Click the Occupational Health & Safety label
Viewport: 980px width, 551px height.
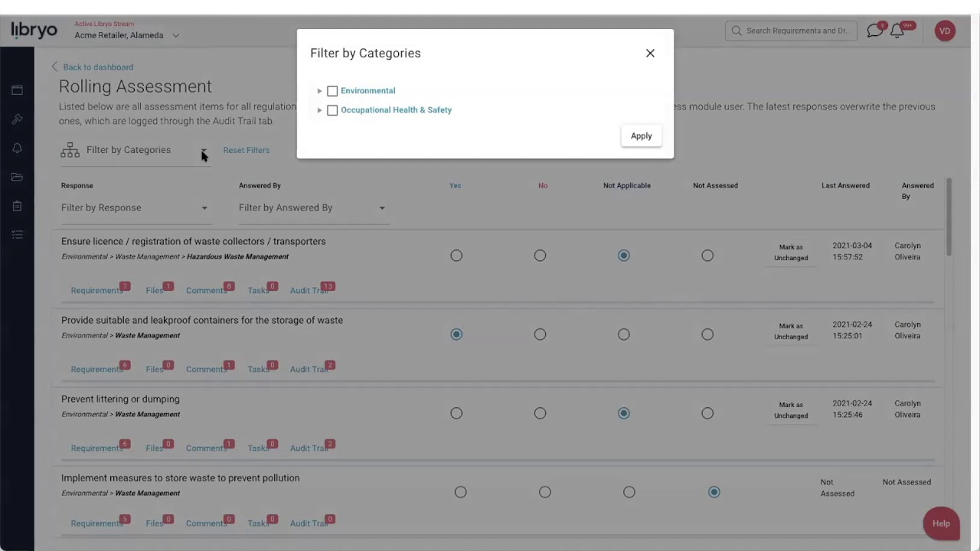click(397, 110)
